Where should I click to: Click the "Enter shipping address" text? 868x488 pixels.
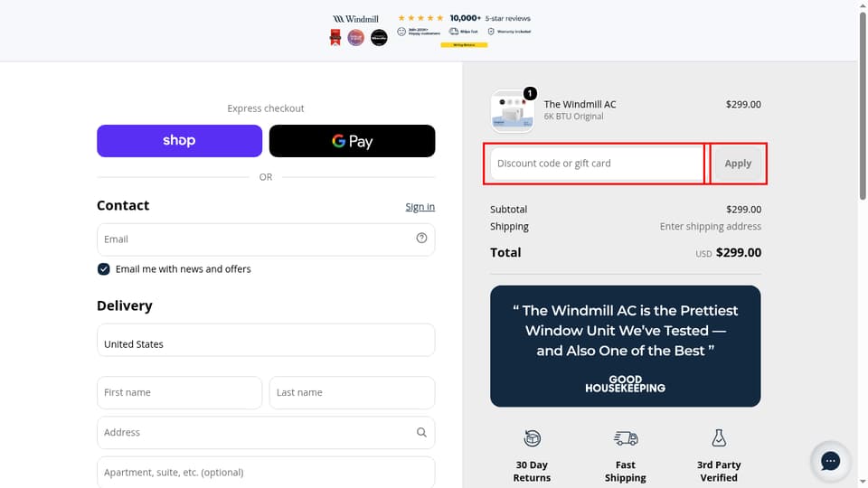tap(711, 226)
